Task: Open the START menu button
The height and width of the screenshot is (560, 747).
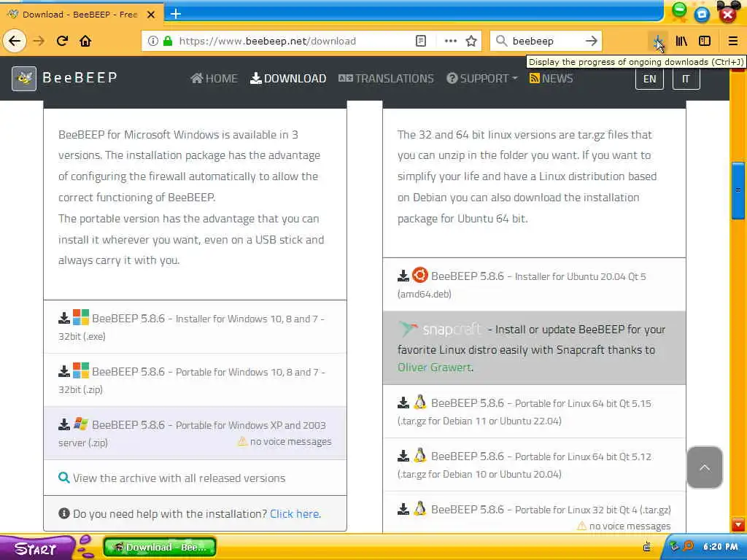Action: point(36,548)
